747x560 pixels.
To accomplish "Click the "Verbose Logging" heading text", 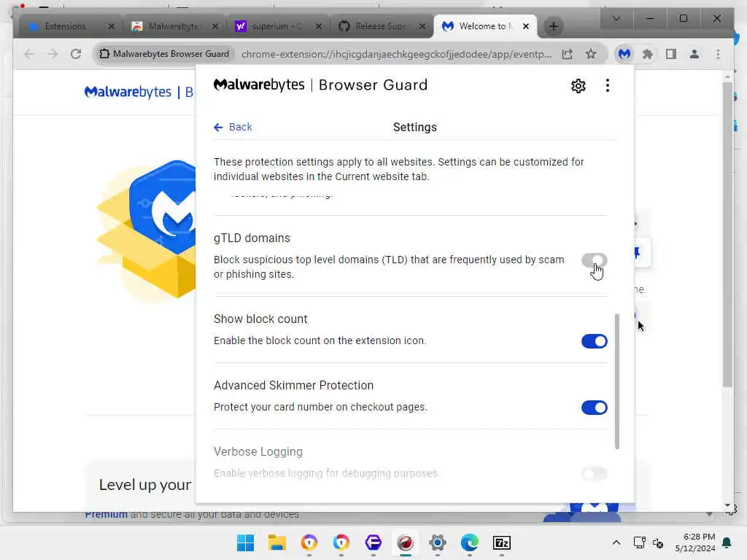I will pyautogui.click(x=258, y=451).
